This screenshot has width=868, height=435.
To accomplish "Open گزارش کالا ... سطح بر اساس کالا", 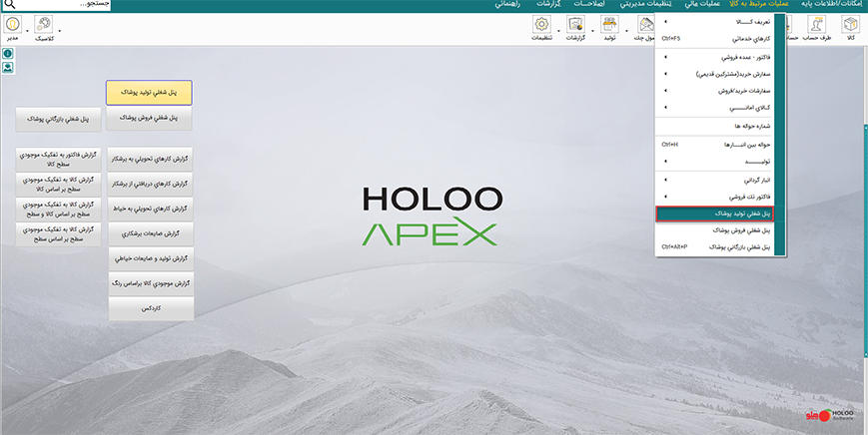I will 58,185.
